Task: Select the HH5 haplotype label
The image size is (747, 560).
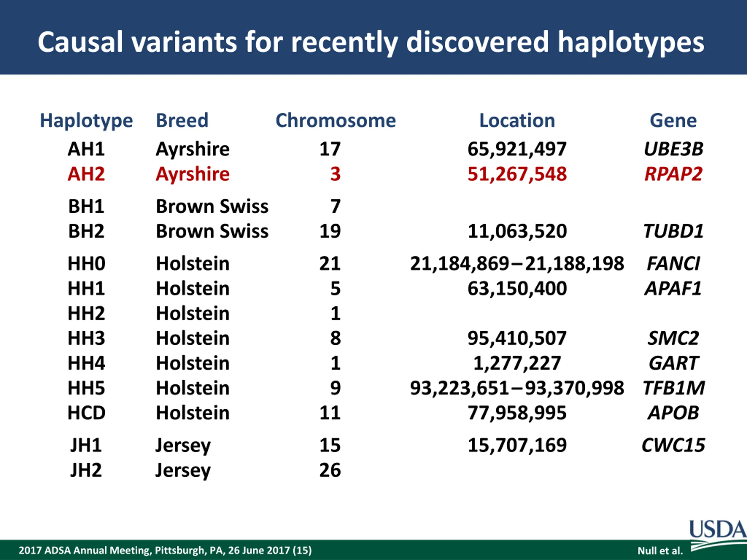Action: coord(86,388)
